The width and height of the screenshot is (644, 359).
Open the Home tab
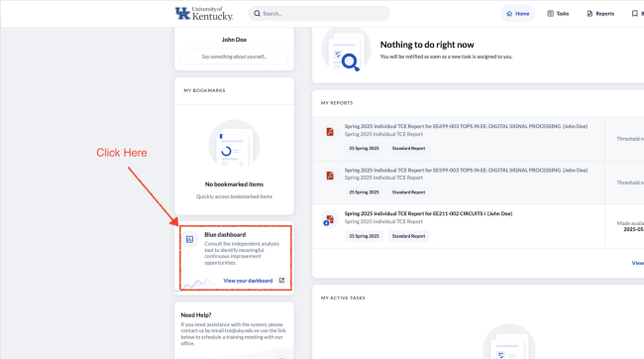[517, 14]
